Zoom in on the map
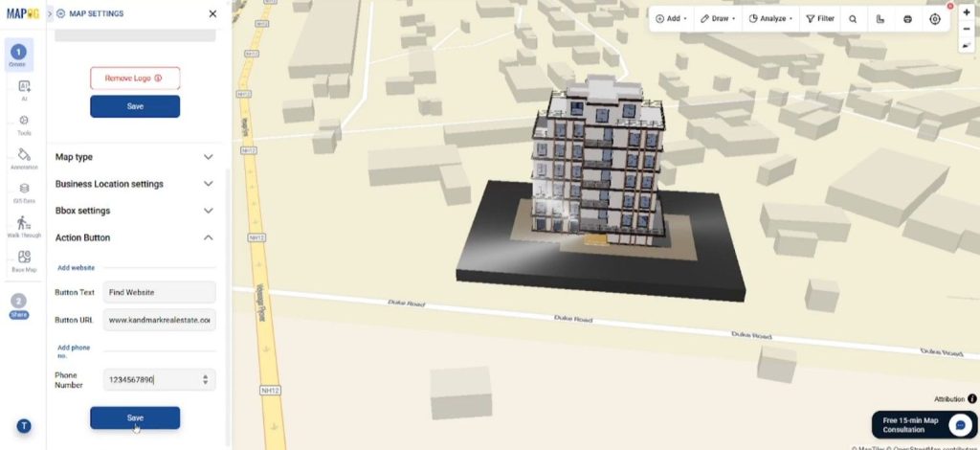 (x=967, y=12)
